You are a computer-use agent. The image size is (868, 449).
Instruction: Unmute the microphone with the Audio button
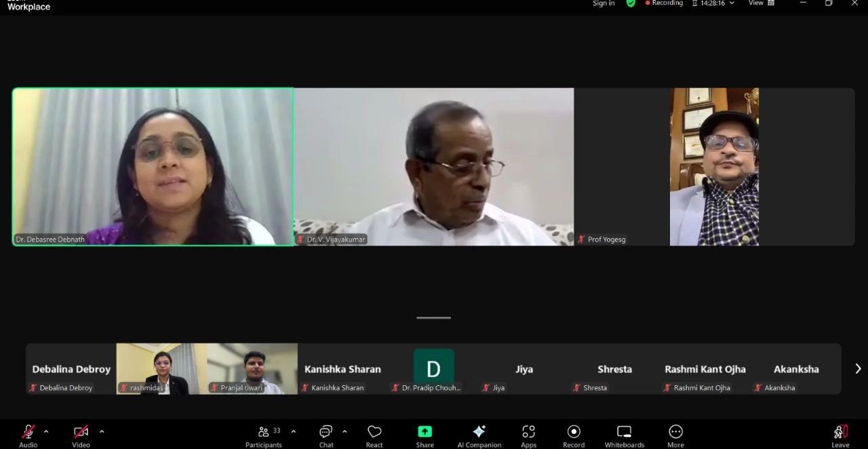pos(28,435)
